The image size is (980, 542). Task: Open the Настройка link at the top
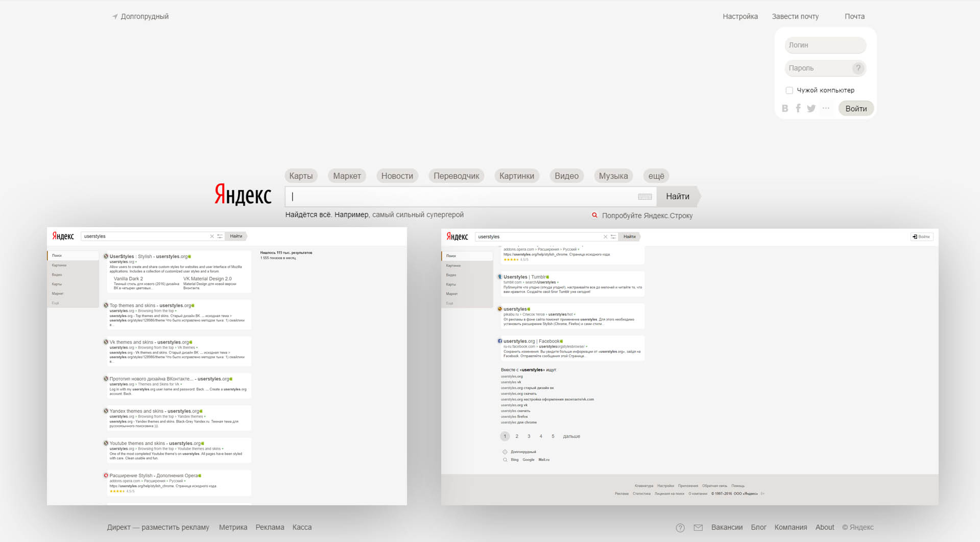point(740,16)
